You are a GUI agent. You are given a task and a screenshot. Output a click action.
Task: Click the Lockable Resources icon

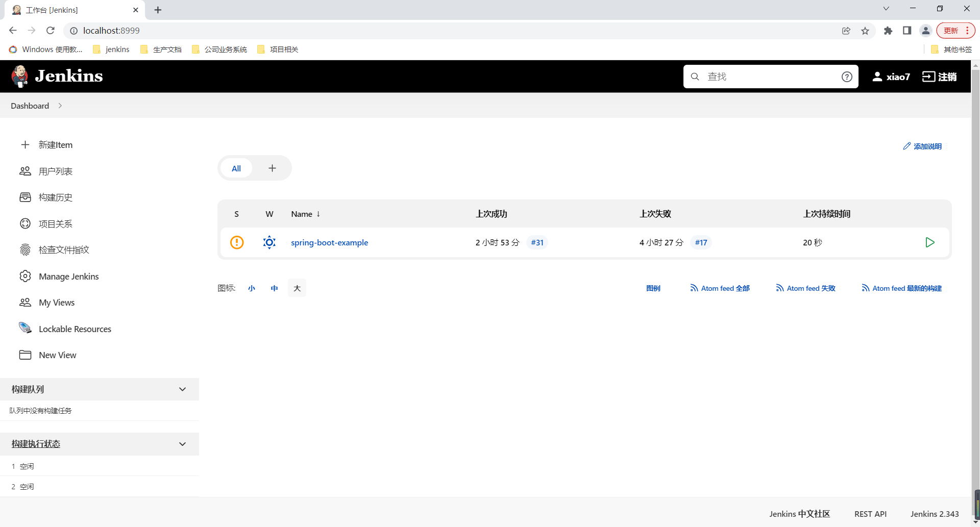point(25,328)
